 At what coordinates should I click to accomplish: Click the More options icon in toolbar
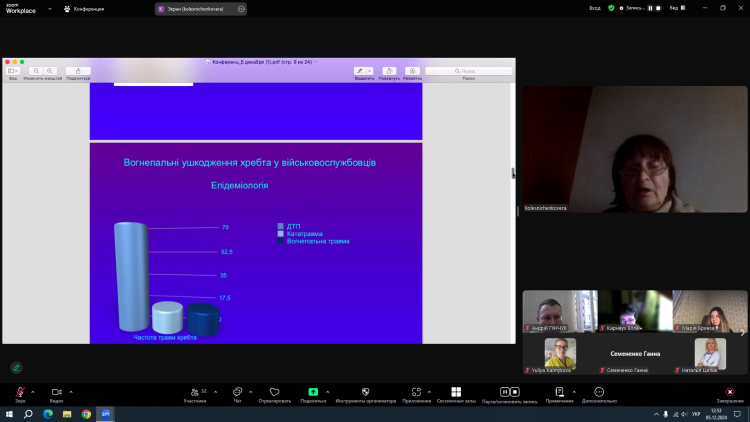pos(599,392)
